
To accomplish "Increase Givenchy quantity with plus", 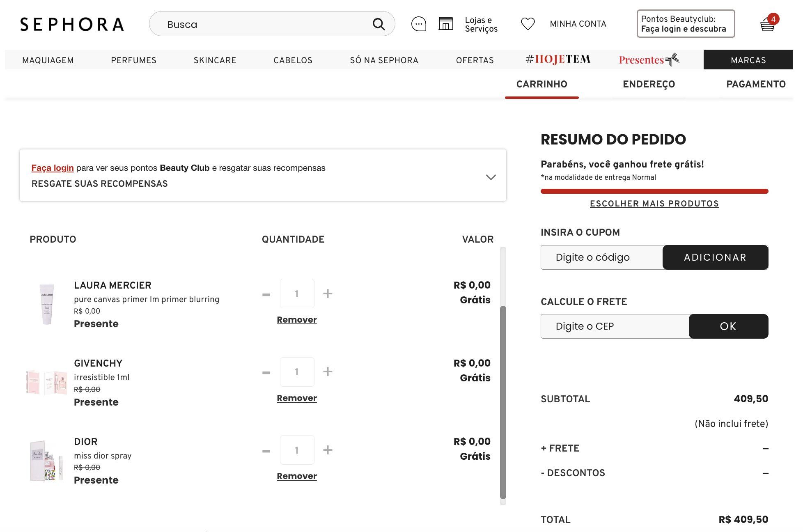I will [328, 371].
